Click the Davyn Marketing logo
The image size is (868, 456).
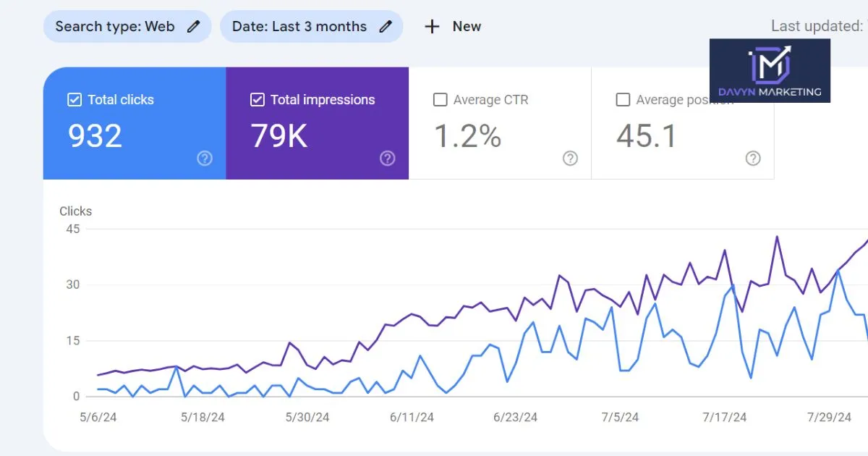pos(770,70)
